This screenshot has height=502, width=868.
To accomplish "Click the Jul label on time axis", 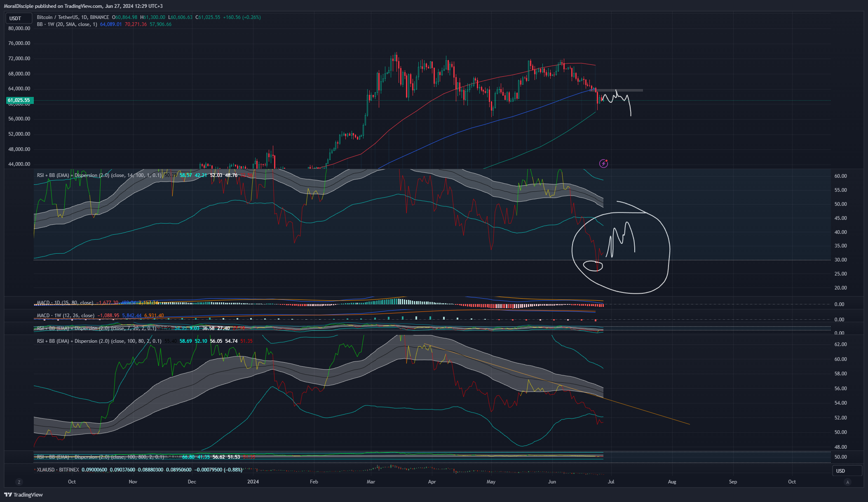I will click(x=611, y=482).
